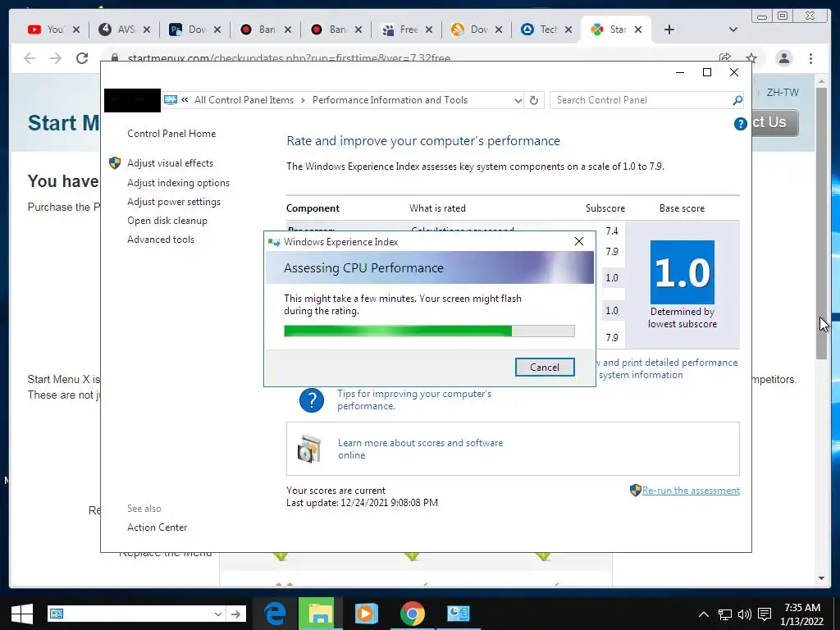
Task: Open the network tray icon
Action: tap(725, 614)
